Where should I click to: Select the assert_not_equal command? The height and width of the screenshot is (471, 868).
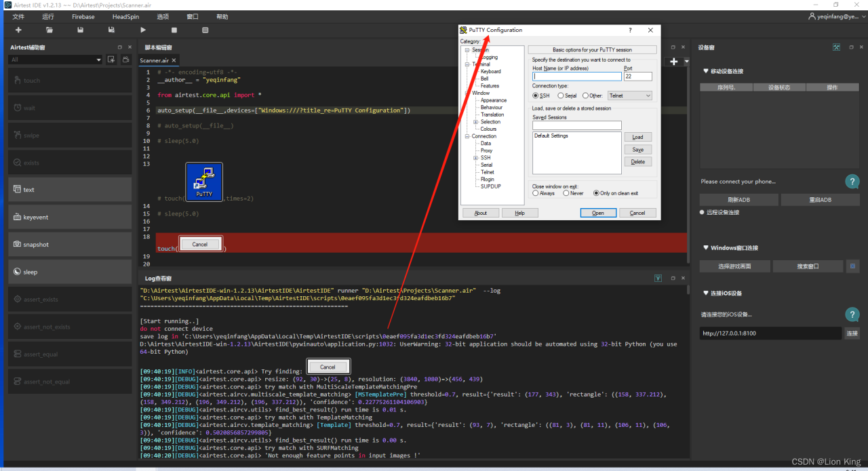click(70, 382)
